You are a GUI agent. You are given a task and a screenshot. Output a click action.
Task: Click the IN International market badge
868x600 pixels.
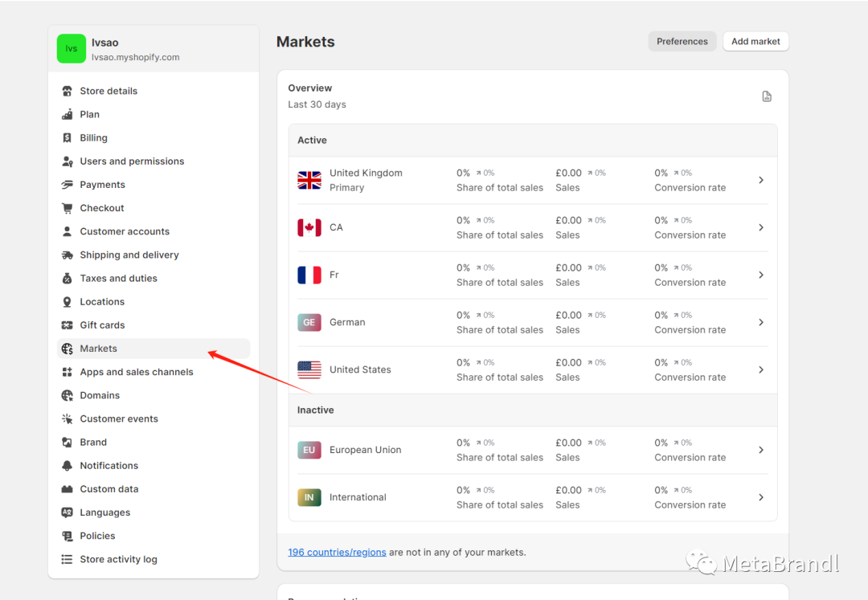click(x=309, y=497)
